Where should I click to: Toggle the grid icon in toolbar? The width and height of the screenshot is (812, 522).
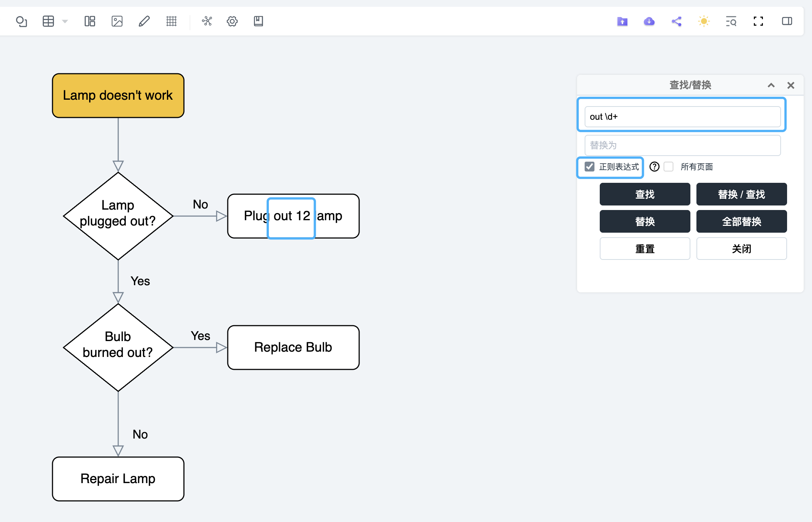tap(171, 21)
